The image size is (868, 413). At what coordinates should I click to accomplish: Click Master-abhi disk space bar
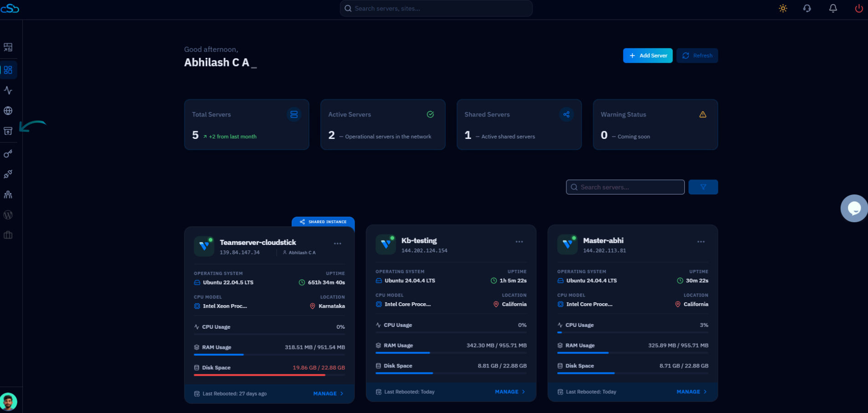point(633,373)
